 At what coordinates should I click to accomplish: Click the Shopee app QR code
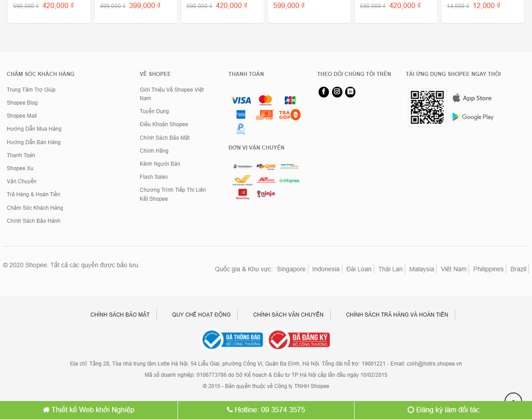pyautogui.click(x=427, y=107)
